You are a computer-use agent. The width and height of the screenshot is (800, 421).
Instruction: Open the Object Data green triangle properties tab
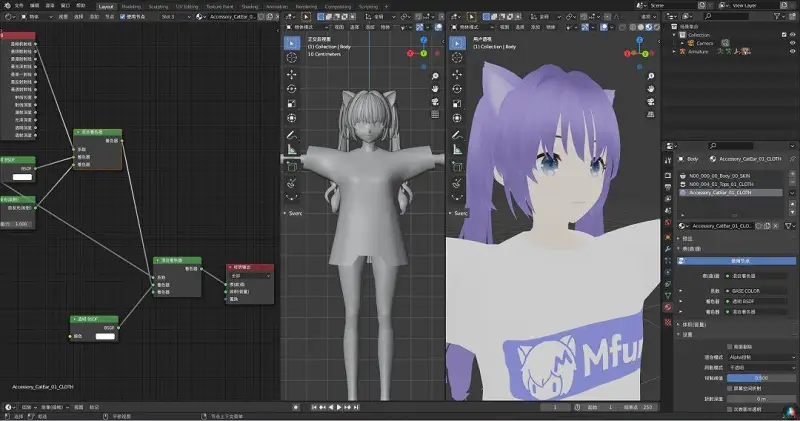(x=668, y=295)
